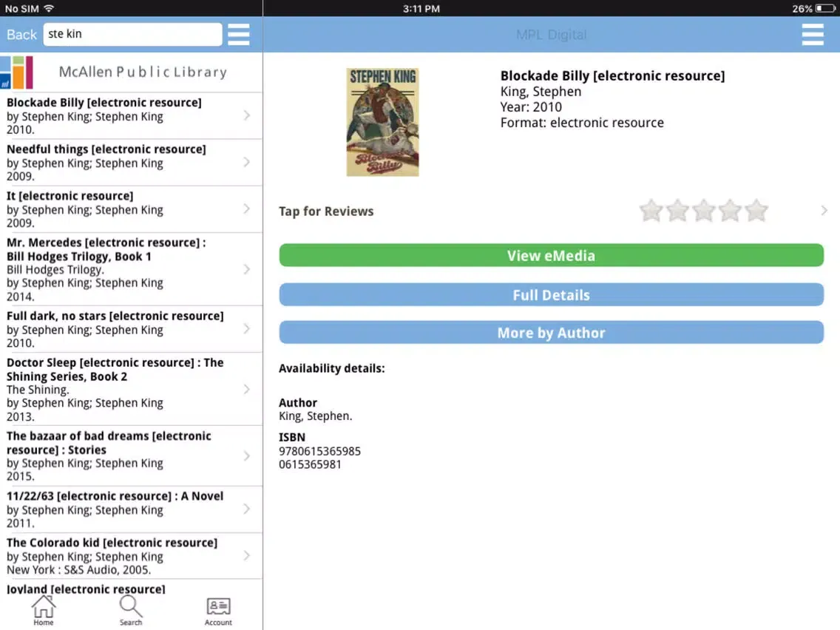Open chevron on bazaar of bad dreams row

coord(246,456)
